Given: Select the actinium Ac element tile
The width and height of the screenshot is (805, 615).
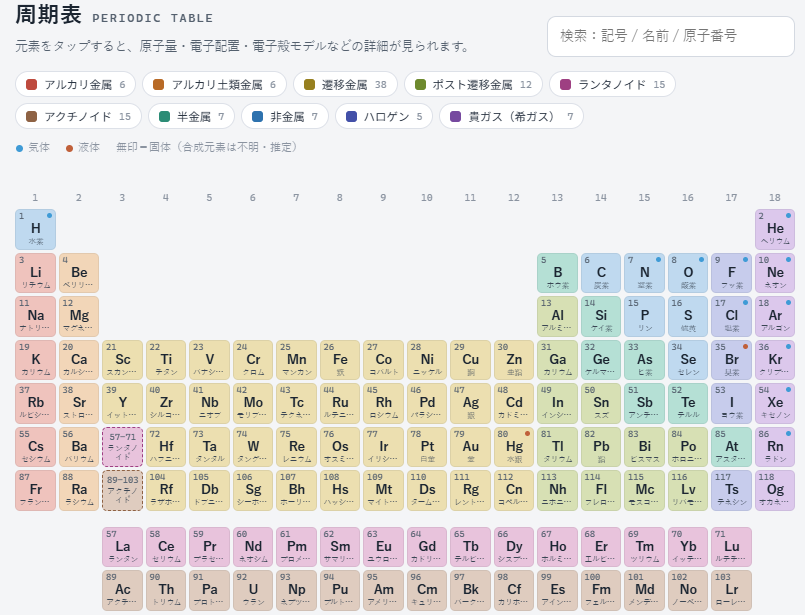Looking at the screenshot, I should pyautogui.click(x=122, y=590).
